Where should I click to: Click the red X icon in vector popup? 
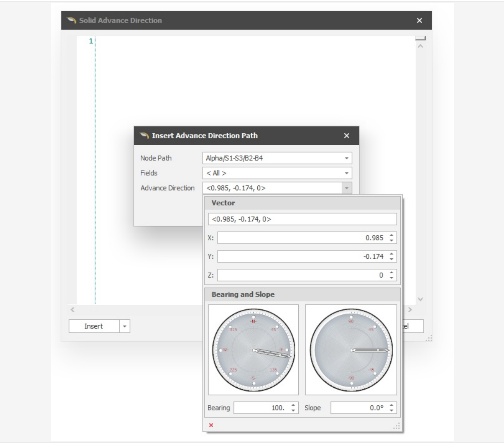pos(211,425)
